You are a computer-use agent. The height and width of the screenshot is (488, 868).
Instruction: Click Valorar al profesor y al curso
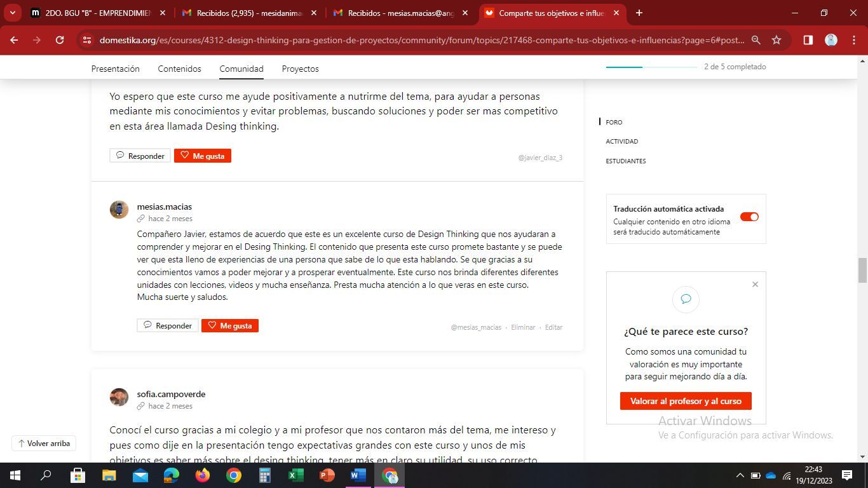coord(686,401)
